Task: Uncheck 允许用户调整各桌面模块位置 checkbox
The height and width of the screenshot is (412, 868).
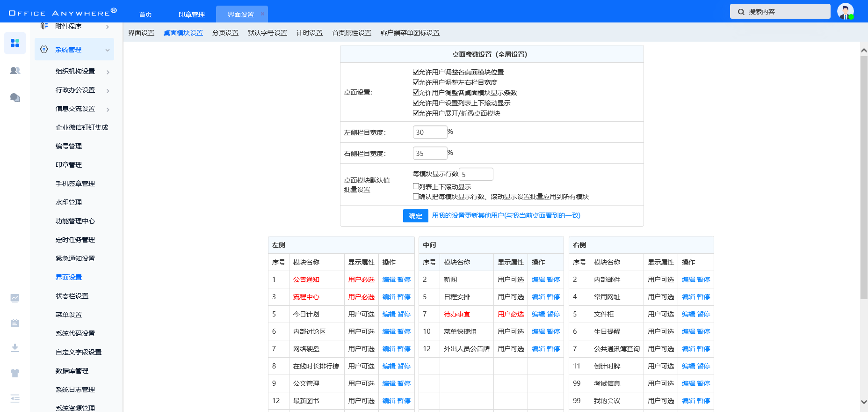Action: coord(416,72)
